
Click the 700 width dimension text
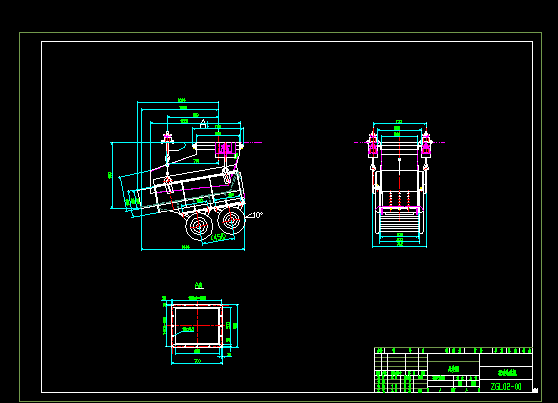point(198,361)
